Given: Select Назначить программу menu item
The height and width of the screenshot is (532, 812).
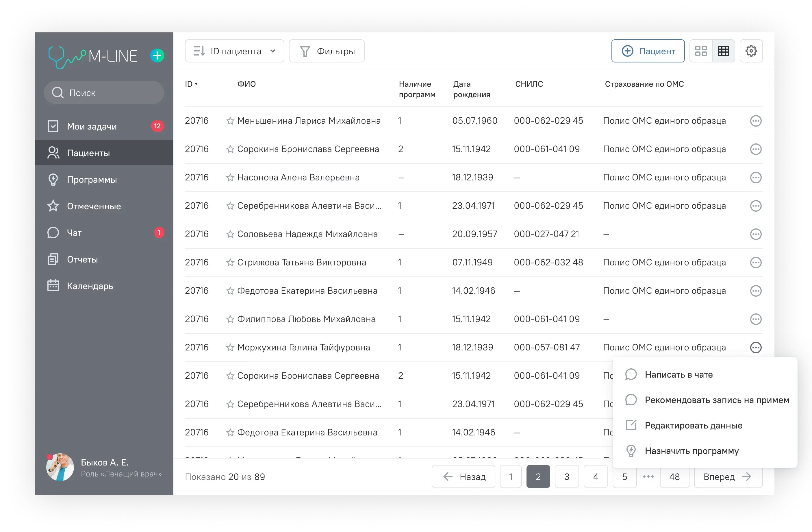Looking at the screenshot, I should click(705, 451).
